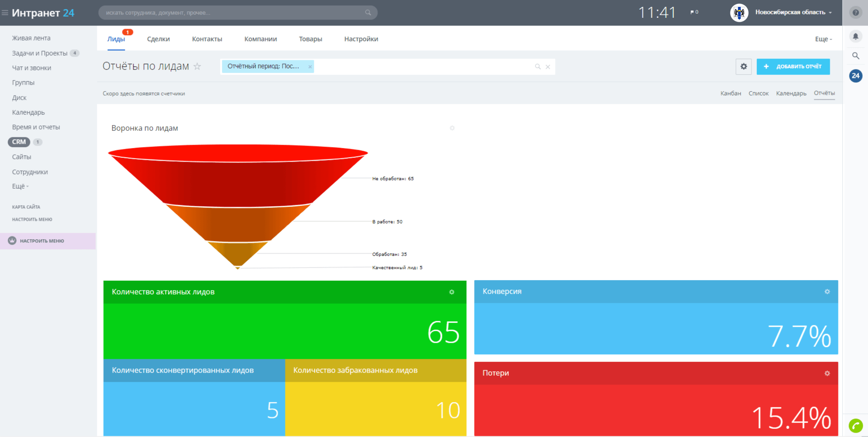Open gear of Количество активных лидов widget
This screenshot has height=437, width=868.
point(452,292)
